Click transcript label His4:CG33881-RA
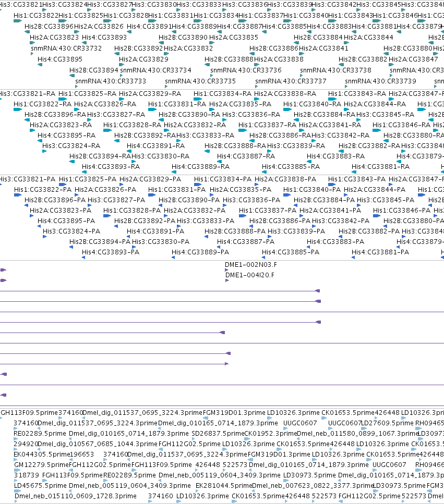Image resolution: width=444 pixels, height=504 pixels. pyautogui.click(x=381, y=166)
